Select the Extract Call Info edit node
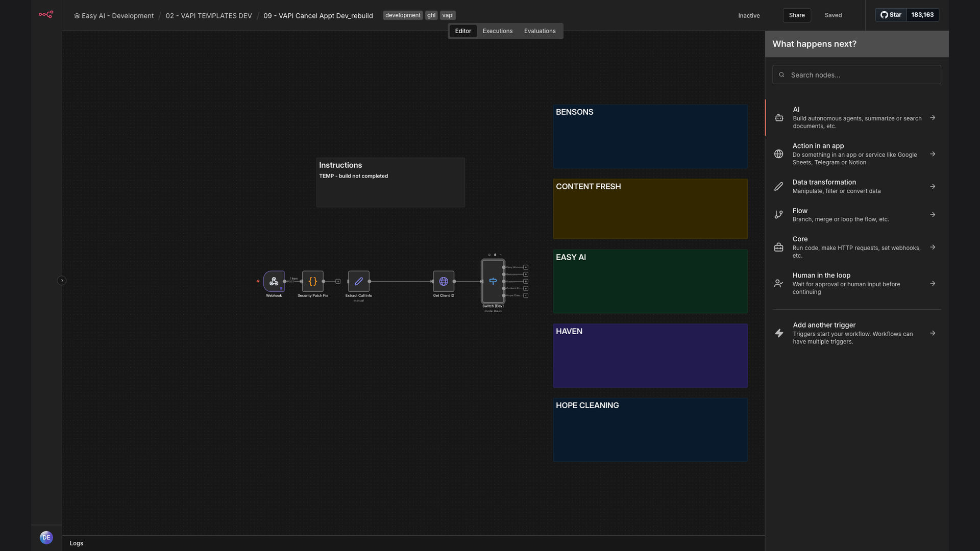The width and height of the screenshot is (980, 551). (359, 281)
